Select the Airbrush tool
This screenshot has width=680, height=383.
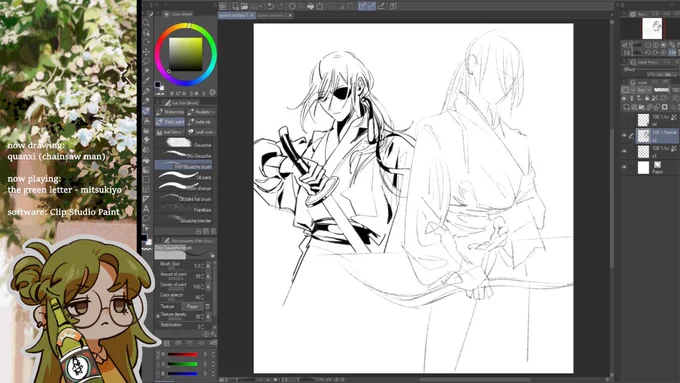pos(147,121)
